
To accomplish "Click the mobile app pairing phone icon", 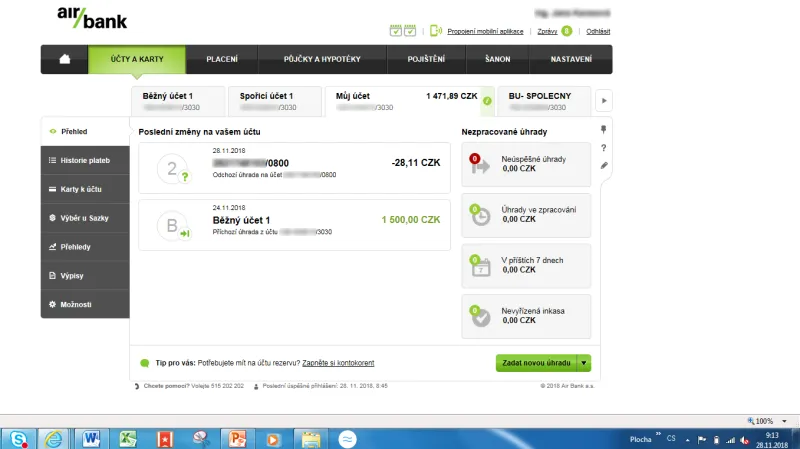I will [436, 31].
